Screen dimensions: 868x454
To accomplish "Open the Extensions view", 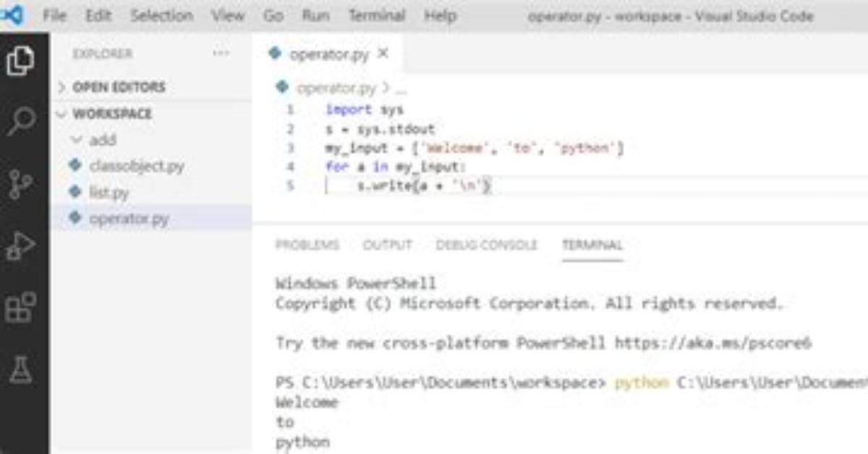I will [21, 308].
